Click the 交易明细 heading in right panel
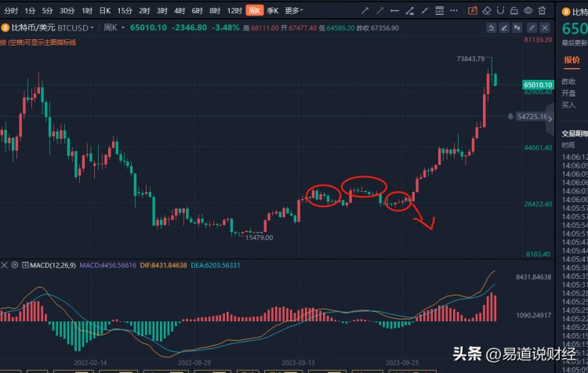Screen dimensions: 588x373 pyautogui.click(x=575, y=133)
